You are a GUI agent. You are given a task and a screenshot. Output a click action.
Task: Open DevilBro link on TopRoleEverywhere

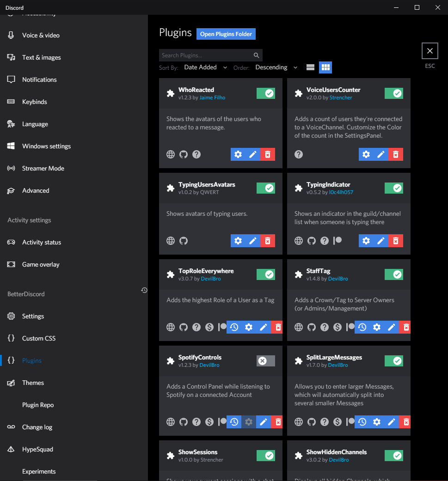[x=211, y=279]
